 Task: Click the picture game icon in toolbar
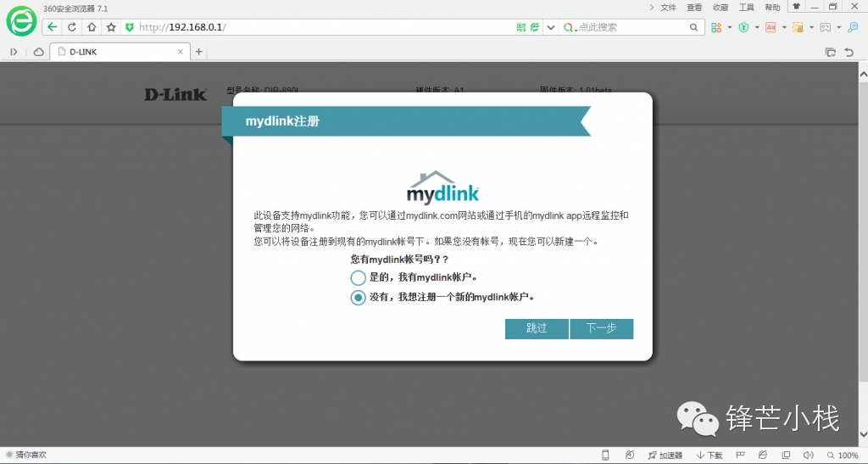(x=826, y=27)
